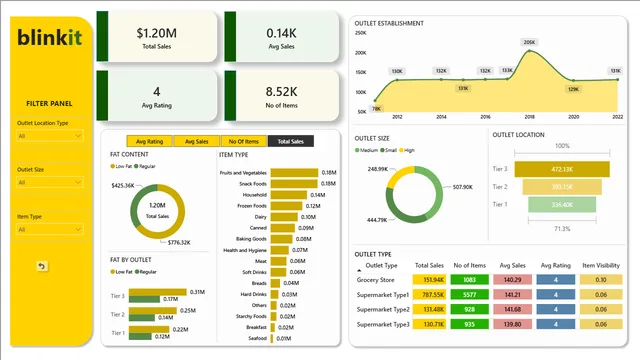Open the Item Type filter dropdown
Screen dimensions: 640x360
50,229
